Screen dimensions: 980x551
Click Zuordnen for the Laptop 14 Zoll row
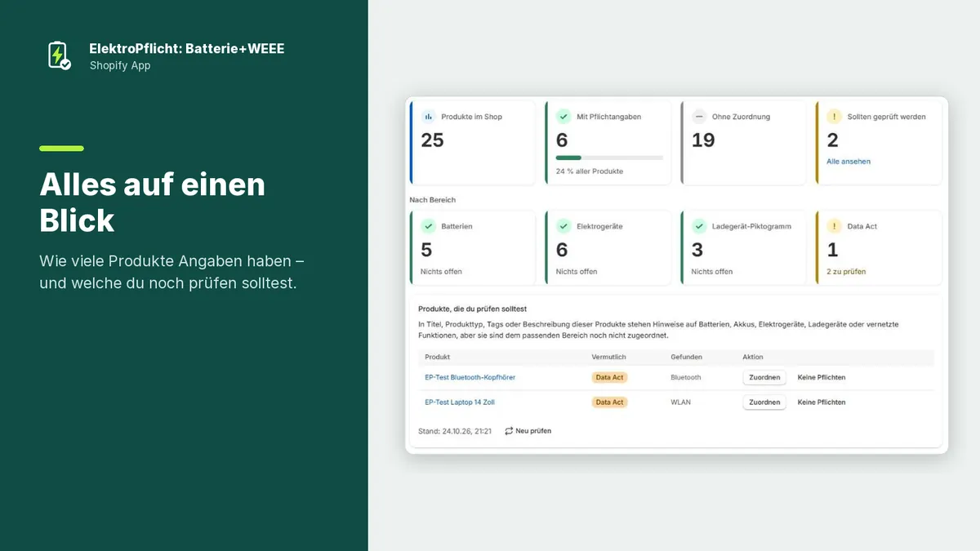(x=764, y=402)
